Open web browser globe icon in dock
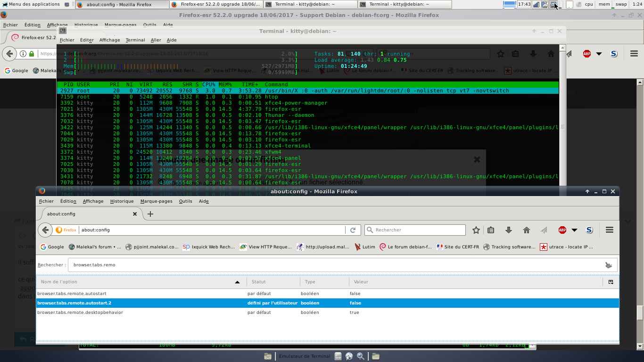This screenshot has width=644, height=362. pos(349,356)
